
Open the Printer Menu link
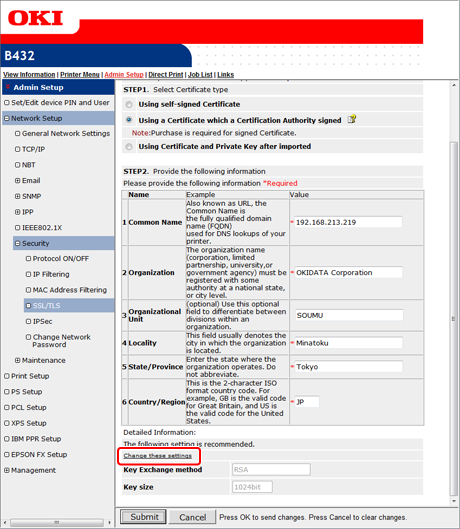point(80,75)
